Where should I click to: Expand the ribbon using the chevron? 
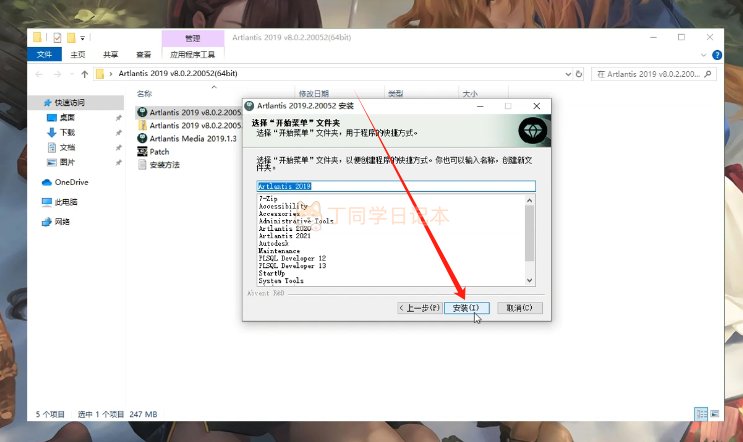[703, 55]
